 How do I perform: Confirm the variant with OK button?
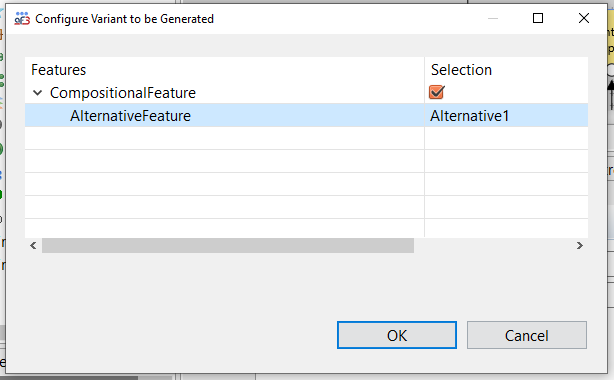tap(397, 335)
